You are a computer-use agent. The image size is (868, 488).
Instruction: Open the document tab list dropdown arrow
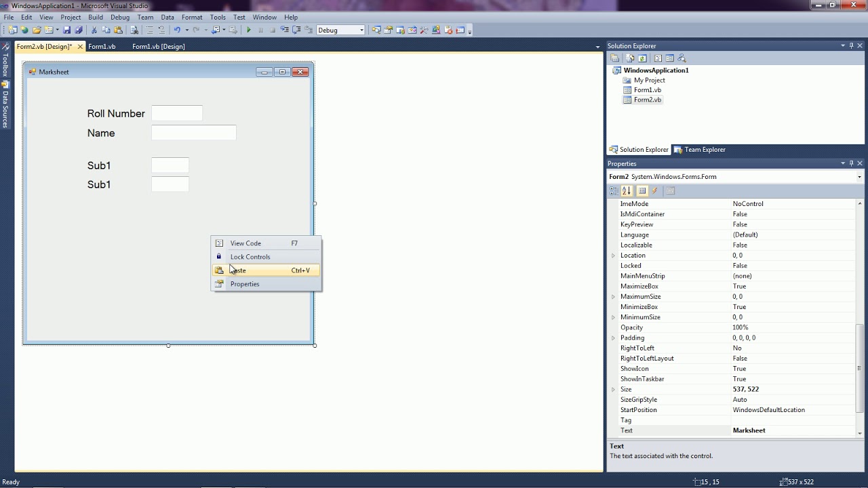[x=597, y=47]
